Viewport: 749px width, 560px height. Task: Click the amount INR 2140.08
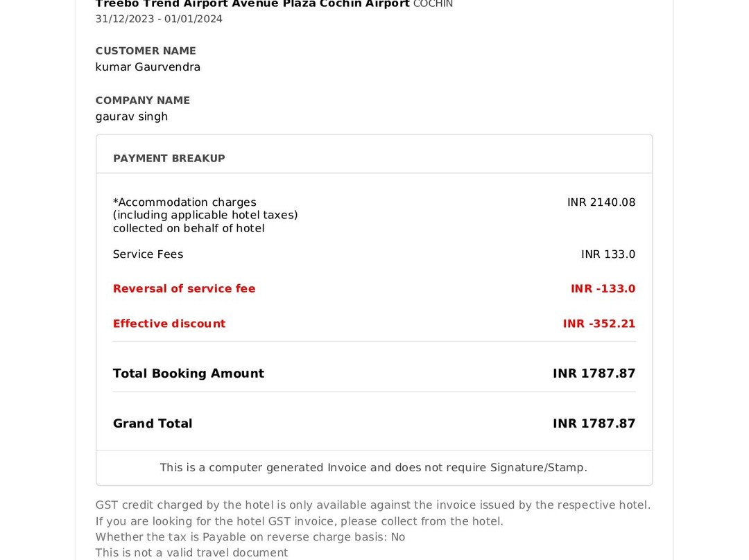tap(601, 202)
